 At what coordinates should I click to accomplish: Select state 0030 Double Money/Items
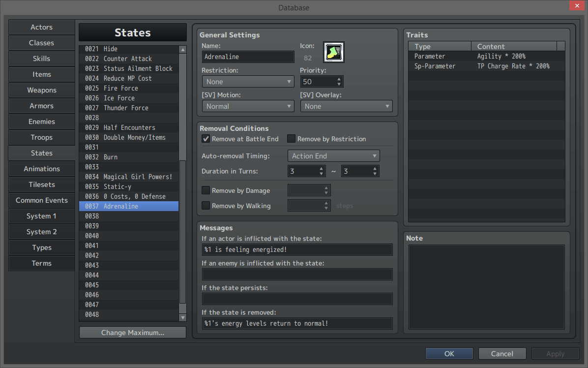point(129,137)
